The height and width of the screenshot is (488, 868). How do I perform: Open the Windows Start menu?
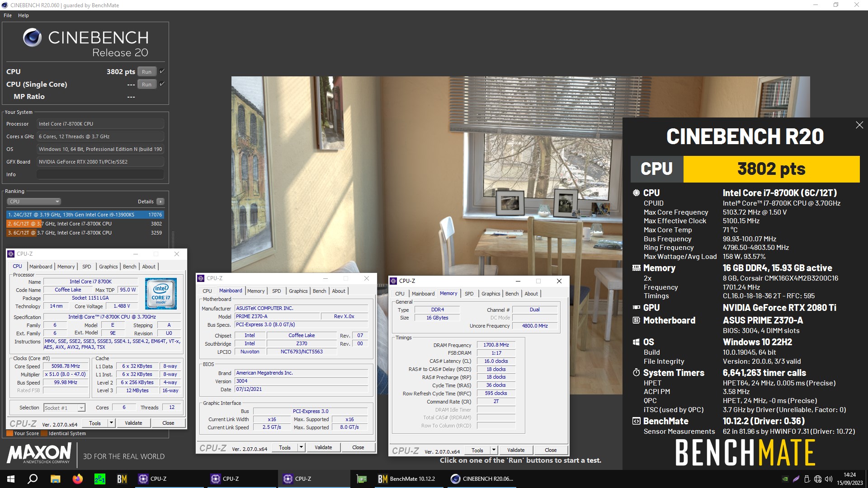(11, 479)
